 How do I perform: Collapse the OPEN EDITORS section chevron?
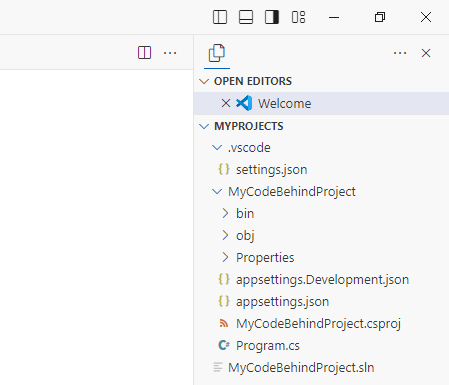(x=204, y=81)
